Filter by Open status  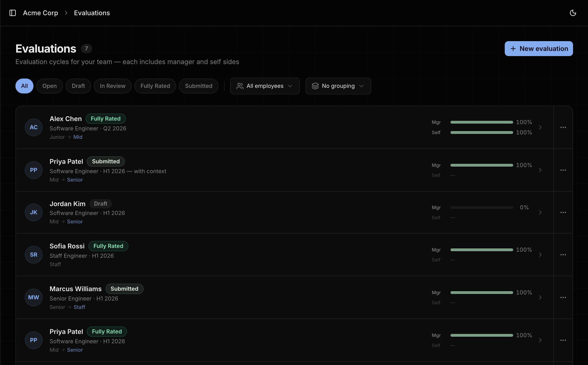[x=50, y=86]
